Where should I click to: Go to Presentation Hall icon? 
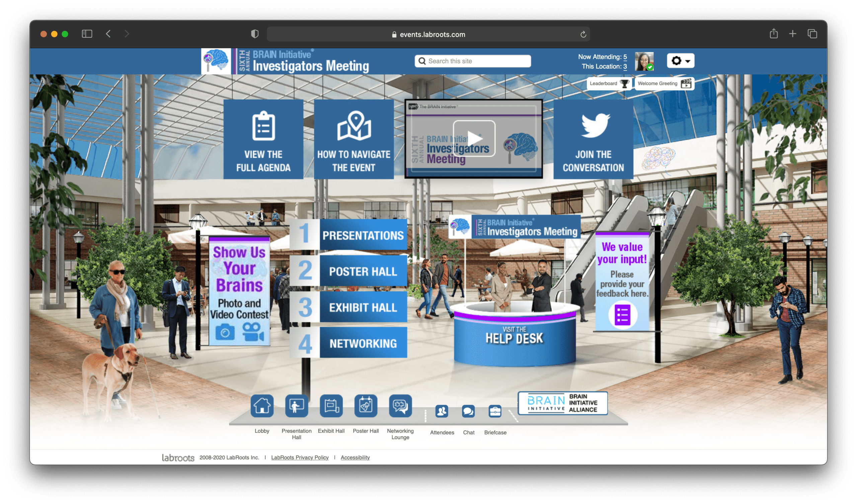(x=297, y=406)
